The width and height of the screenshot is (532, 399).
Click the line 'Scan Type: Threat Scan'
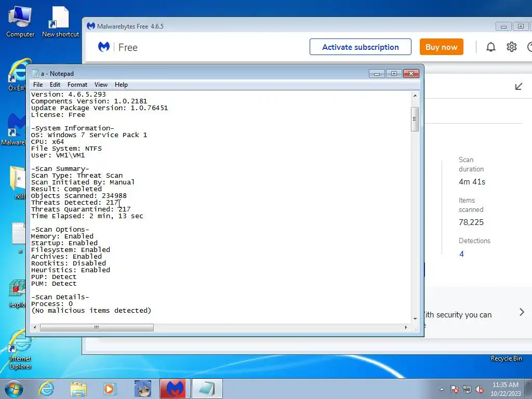[77, 176]
